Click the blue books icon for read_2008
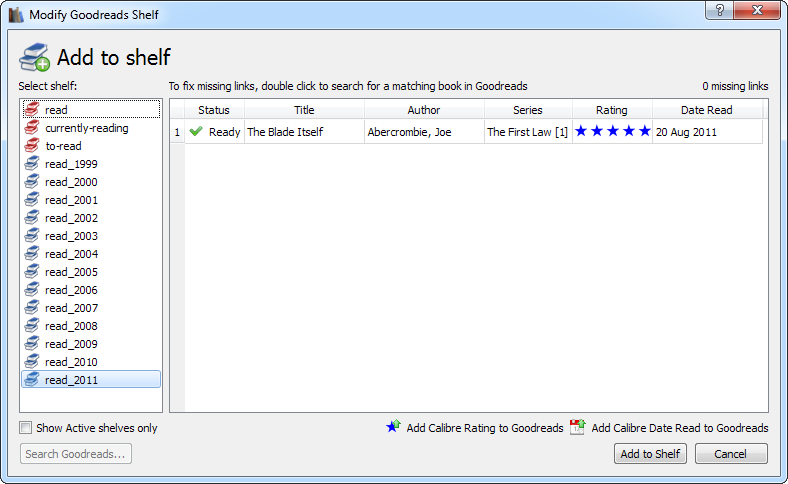 point(32,326)
